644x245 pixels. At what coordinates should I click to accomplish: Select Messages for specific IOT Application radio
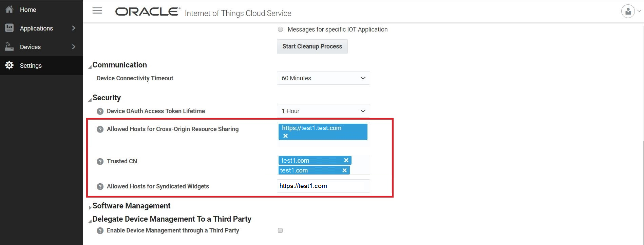pos(280,29)
